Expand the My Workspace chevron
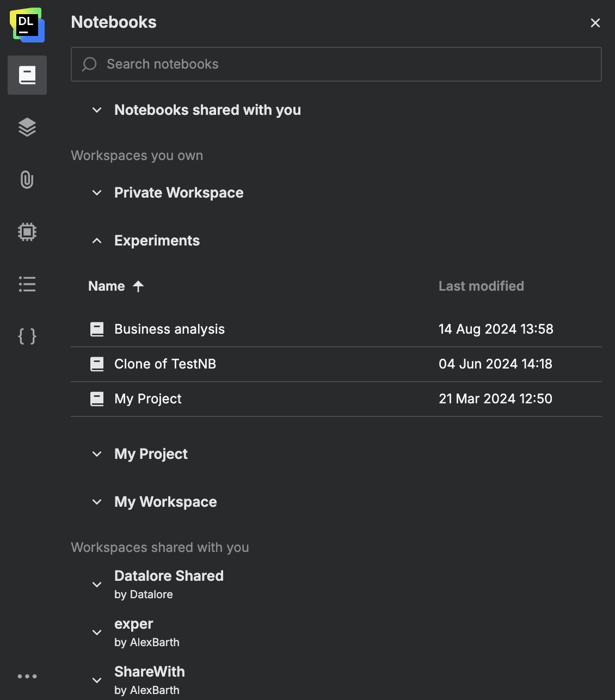The width and height of the screenshot is (615, 700). 97,502
